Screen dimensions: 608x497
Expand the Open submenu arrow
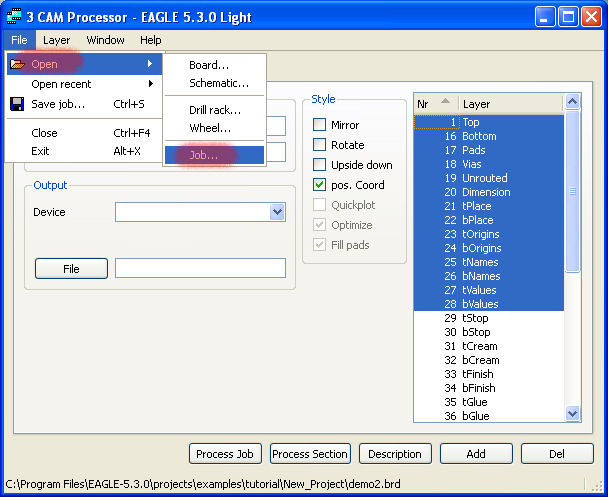click(150, 64)
